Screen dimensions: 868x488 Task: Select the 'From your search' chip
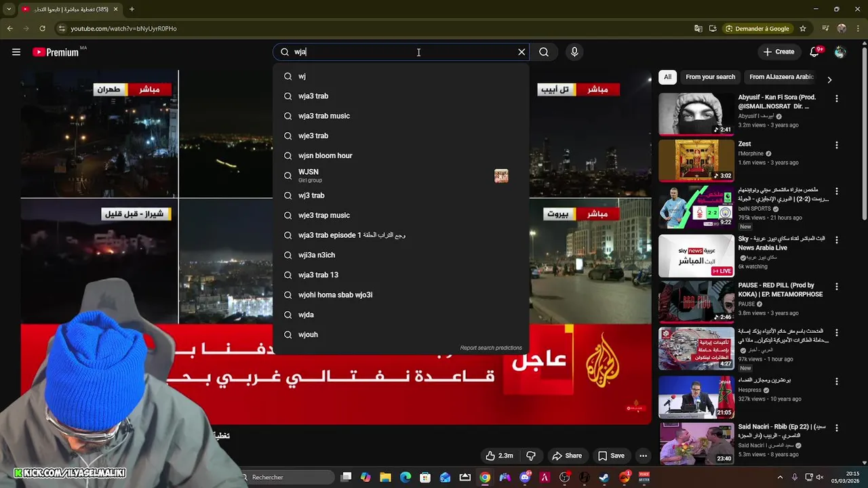710,77
